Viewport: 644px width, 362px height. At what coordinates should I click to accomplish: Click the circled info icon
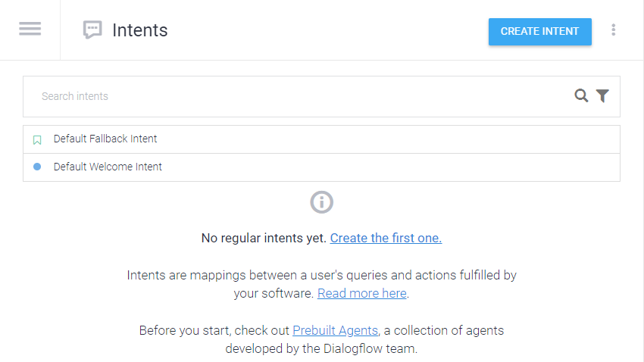pos(322,202)
